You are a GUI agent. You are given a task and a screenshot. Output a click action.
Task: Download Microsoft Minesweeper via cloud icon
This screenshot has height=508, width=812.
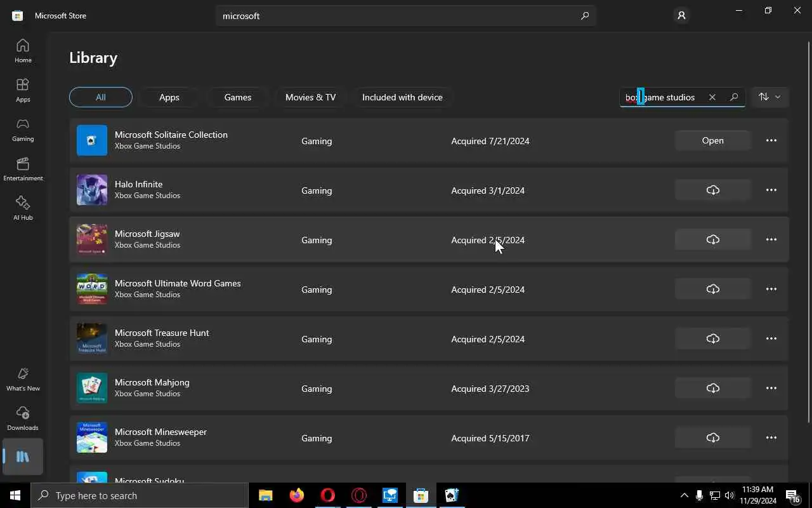(x=713, y=438)
